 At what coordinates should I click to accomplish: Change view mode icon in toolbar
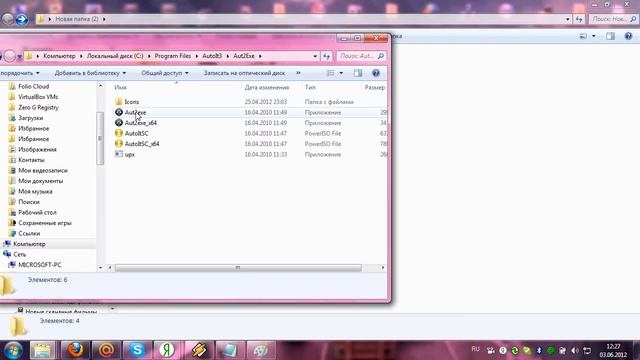point(331,73)
